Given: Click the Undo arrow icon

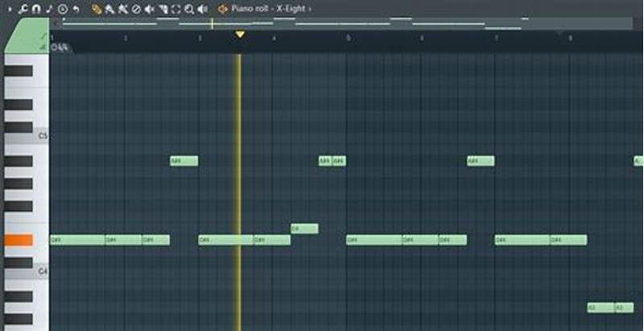Looking at the screenshot, I should tap(76, 9).
